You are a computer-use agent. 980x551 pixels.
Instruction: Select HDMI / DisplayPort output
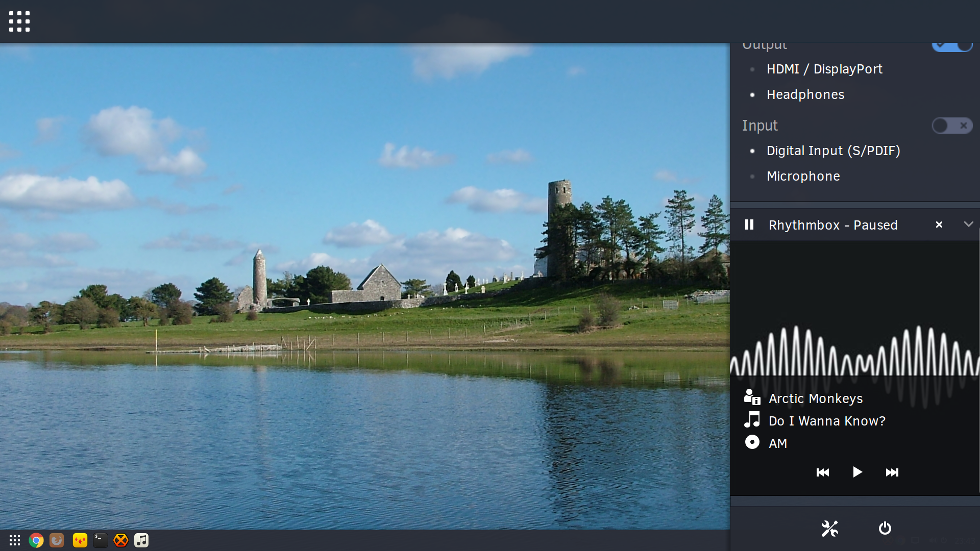824,69
